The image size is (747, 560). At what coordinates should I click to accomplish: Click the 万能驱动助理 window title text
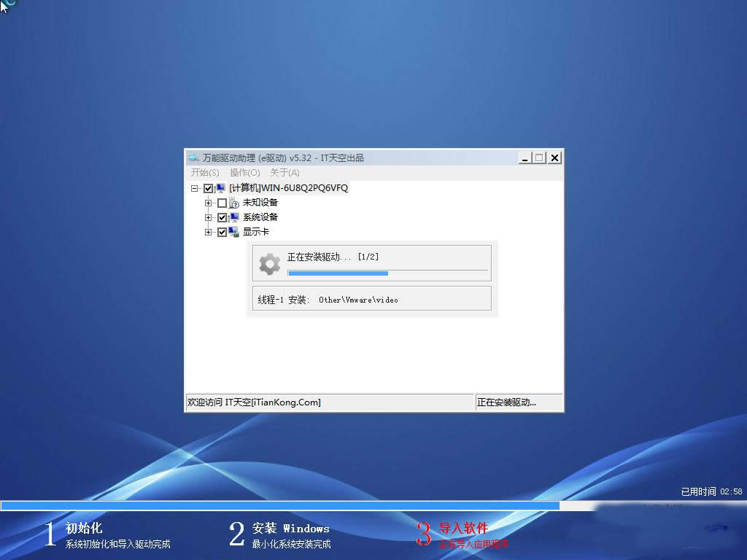click(283, 157)
